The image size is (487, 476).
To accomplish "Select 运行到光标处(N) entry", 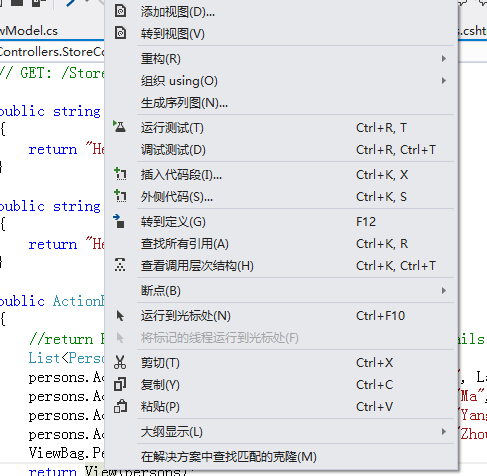I will coord(281,316).
